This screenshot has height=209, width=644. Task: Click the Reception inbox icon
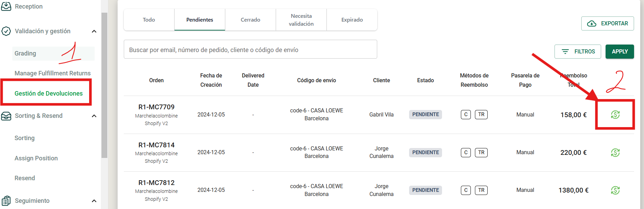tap(6, 6)
